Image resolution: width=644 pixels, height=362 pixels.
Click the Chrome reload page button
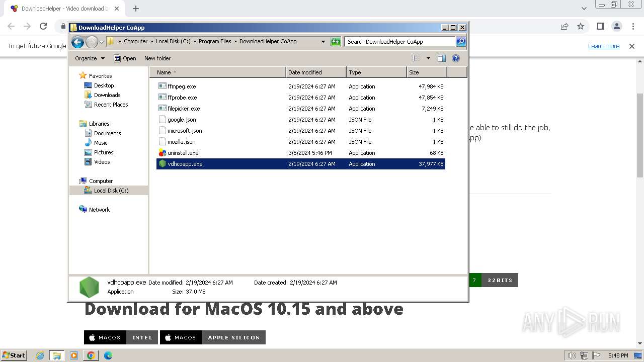[x=43, y=26]
